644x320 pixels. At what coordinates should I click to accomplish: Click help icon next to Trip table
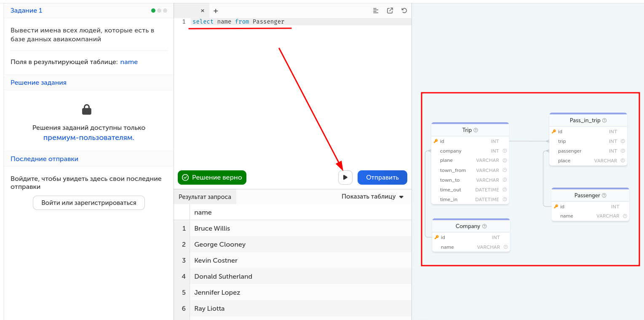(476, 130)
